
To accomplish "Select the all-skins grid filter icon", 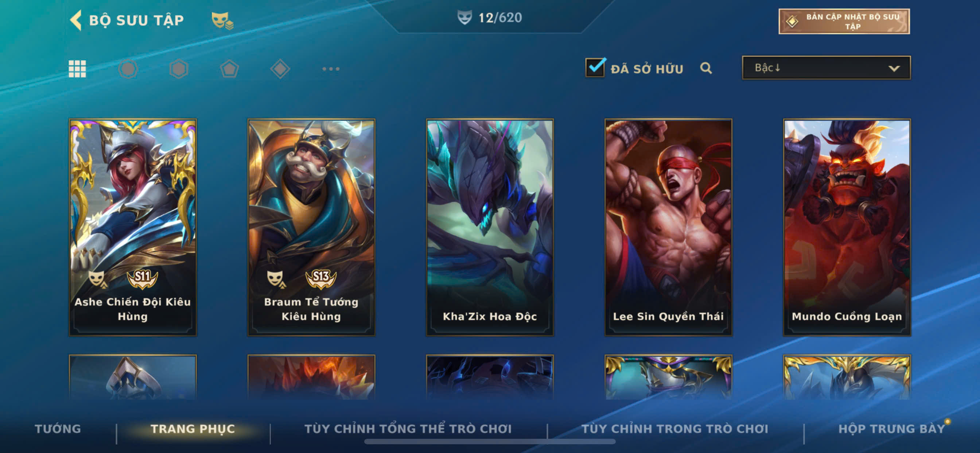I will click(x=77, y=69).
